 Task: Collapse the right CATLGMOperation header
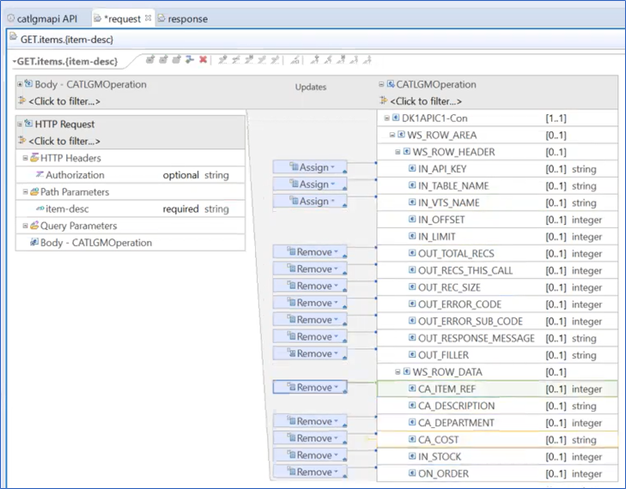(381, 84)
